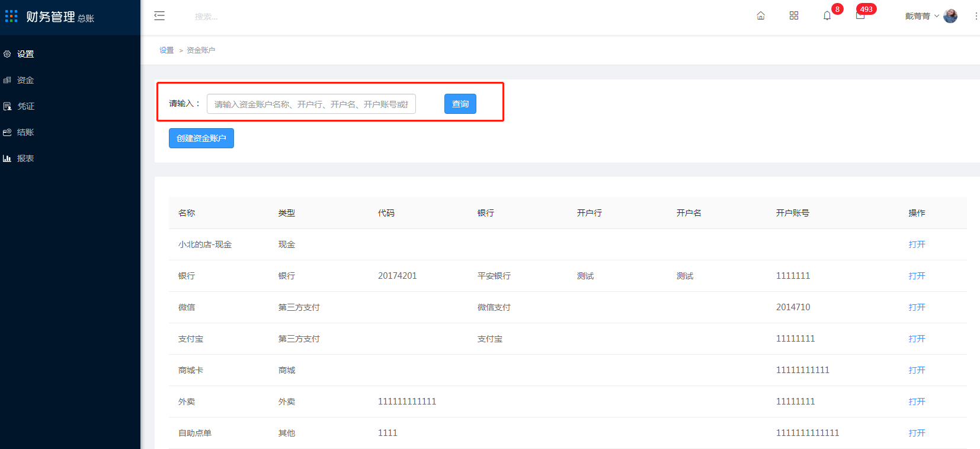Viewport: 980px width, 449px height.
Task: Click the 代码 column header
Action: pos(386,213)
